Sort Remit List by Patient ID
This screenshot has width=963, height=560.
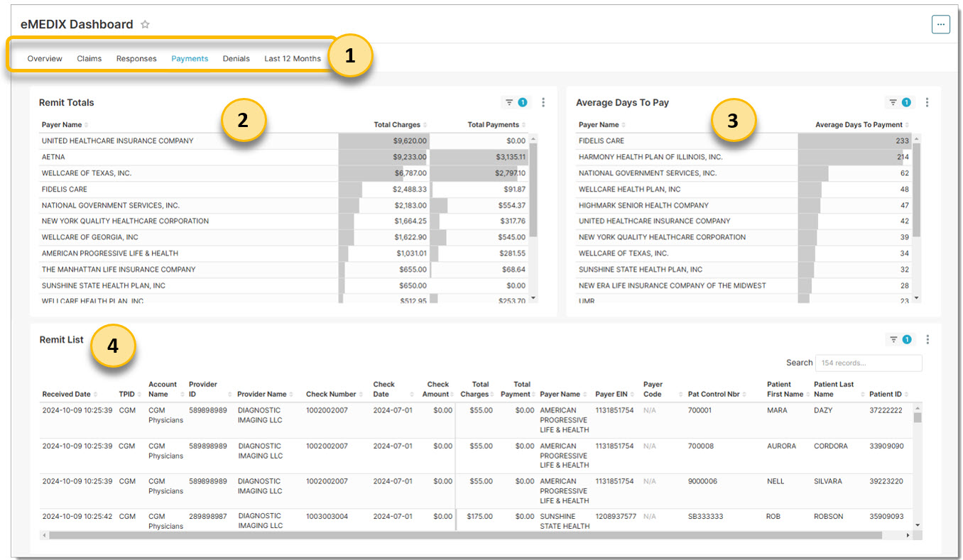pos(888,395)
